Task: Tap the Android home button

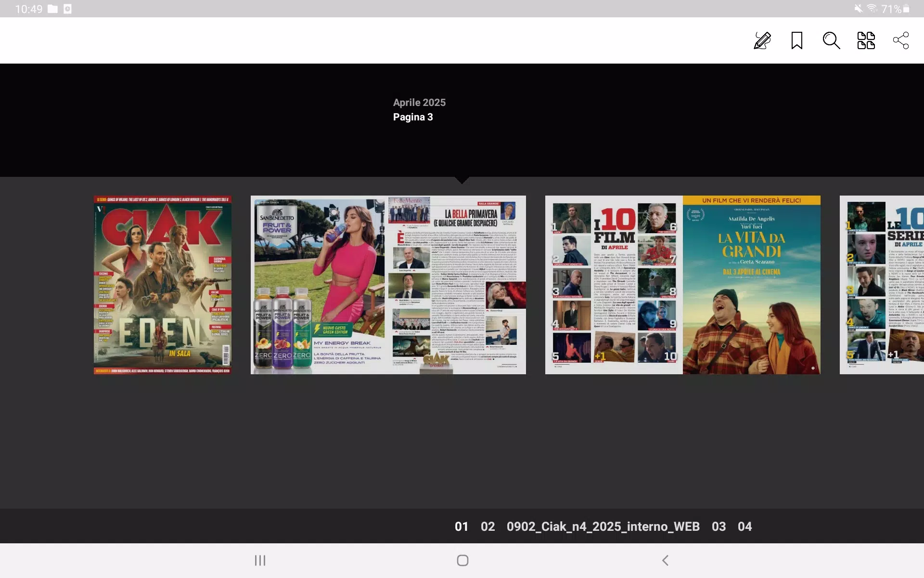Action: [x=462, y=560]
